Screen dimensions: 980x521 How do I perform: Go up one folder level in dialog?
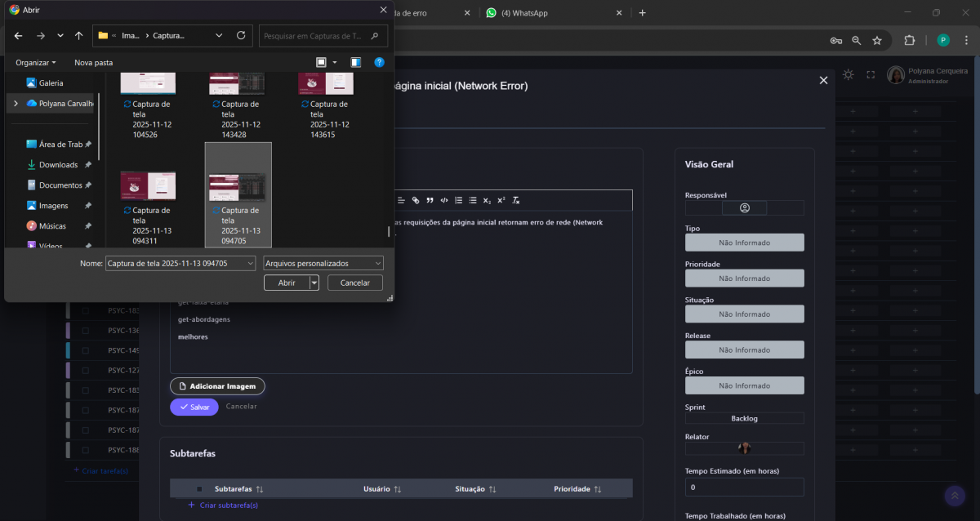[x=78, y=36]
